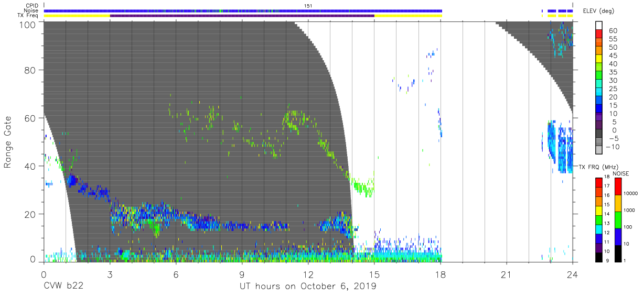644x297 pixels.
Task: Click the x-axis tick label '6'
Action: [x=176, y=274]
